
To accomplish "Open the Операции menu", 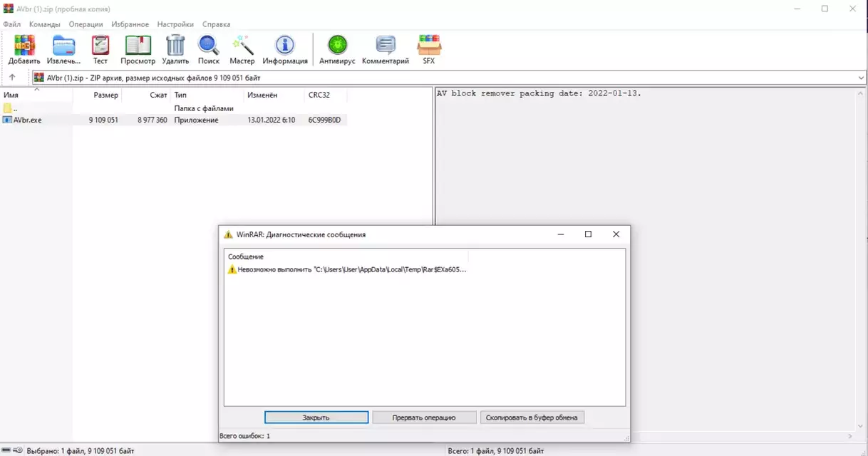I will click(86, 24).
